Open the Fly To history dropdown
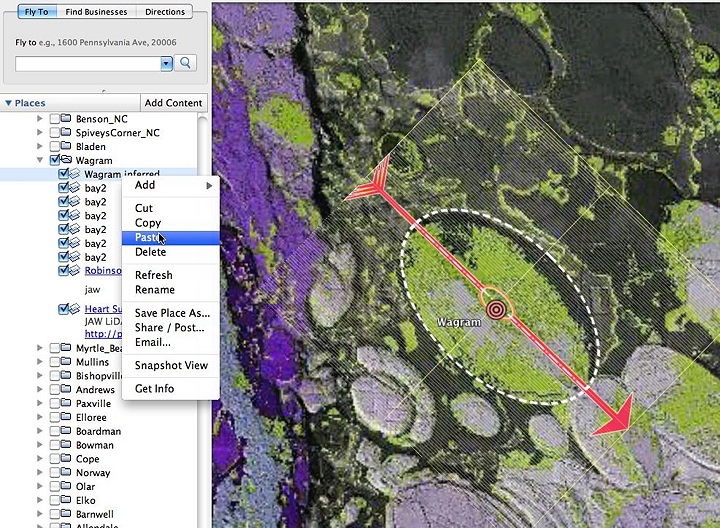The image size is (720, 528). 167,63
